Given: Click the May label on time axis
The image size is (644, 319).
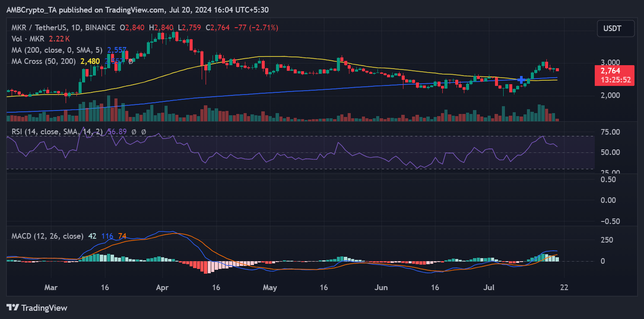Looking at the screenshot, I should coord(270,287).
